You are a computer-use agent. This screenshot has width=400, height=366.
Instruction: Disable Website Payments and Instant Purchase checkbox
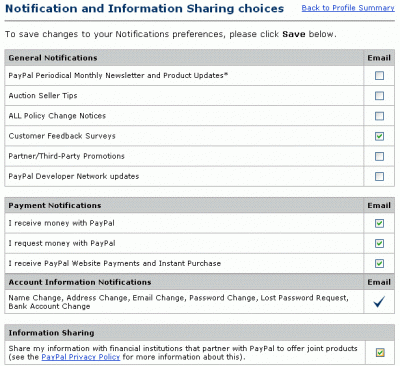379,263
